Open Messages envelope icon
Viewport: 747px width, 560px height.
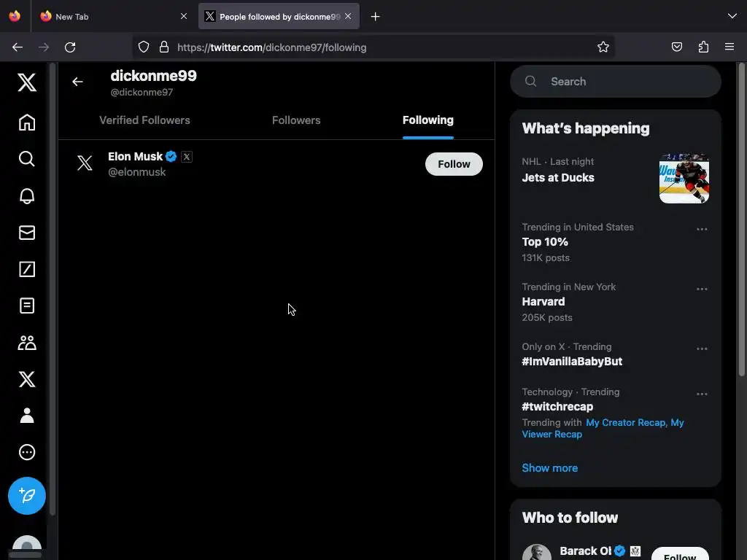[x=27, y=233]
